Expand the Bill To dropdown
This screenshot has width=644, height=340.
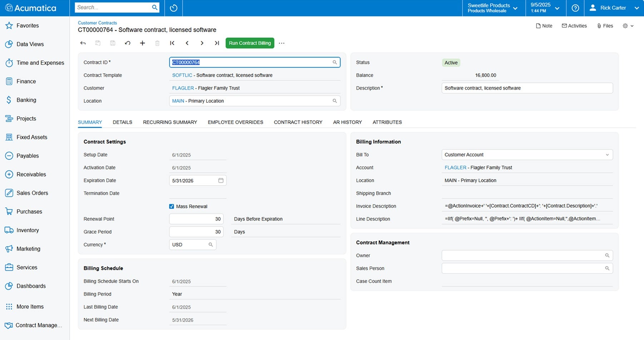pos(607,155)
